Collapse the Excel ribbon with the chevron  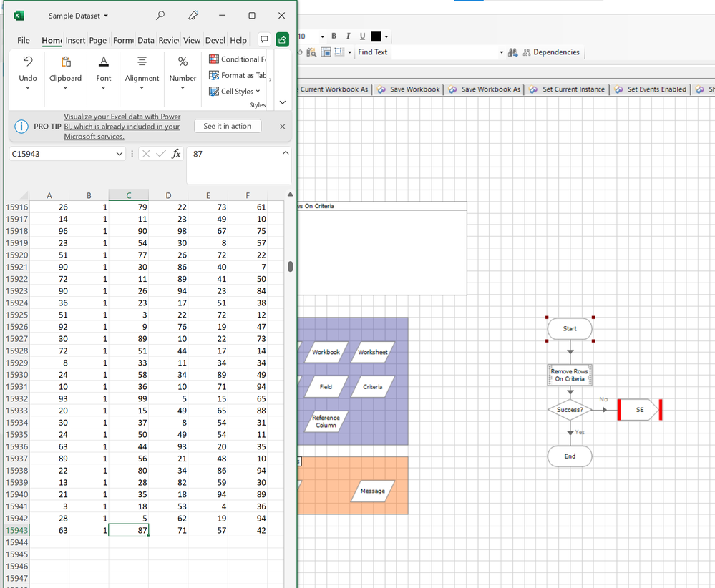click(x=283, y=102)
